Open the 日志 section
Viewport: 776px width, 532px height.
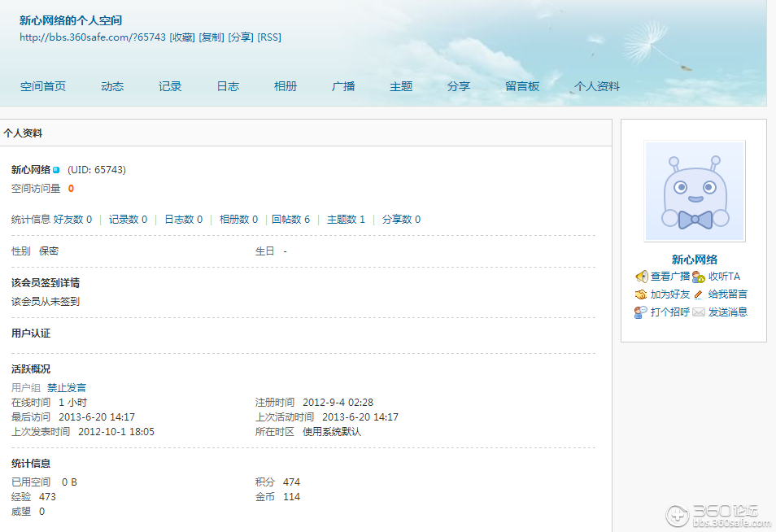(x=227, y=85)
